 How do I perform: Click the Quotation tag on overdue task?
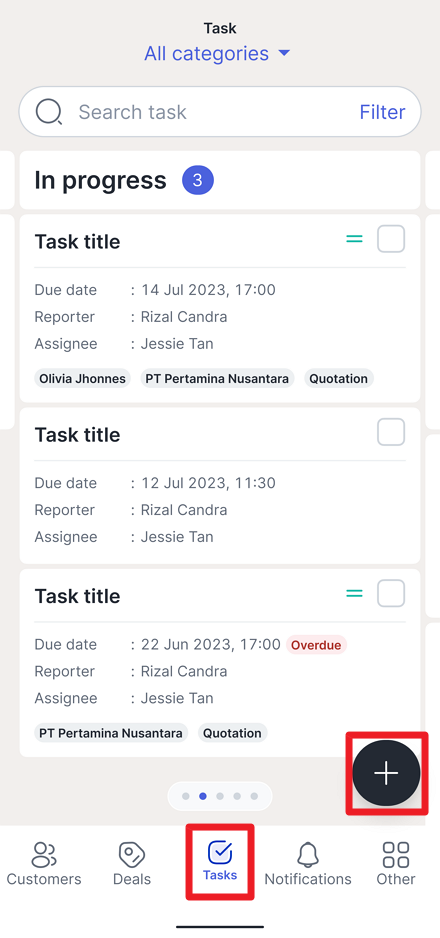coord(233,733)
